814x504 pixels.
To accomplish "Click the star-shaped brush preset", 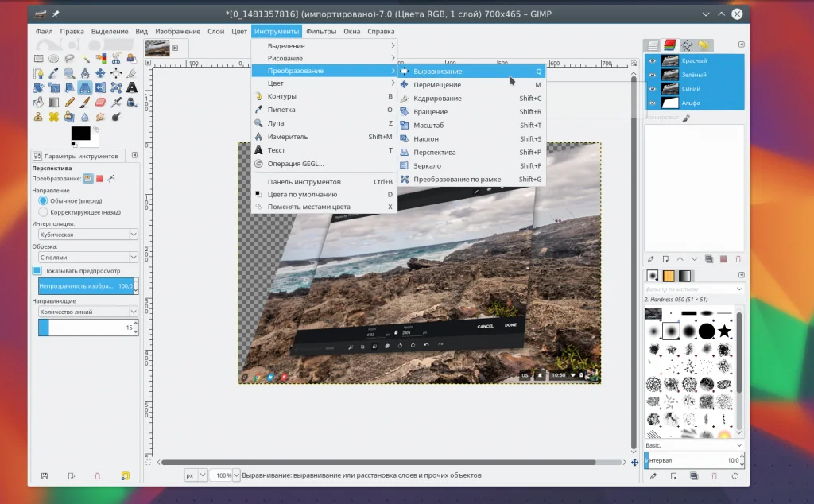I will tap(724, 331).
